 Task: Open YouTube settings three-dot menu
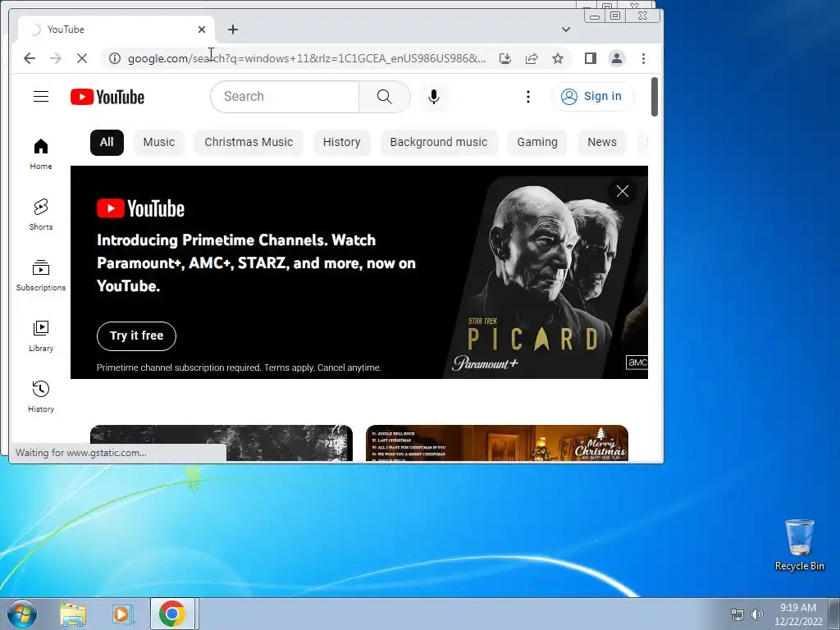click(x=527, y=97)
